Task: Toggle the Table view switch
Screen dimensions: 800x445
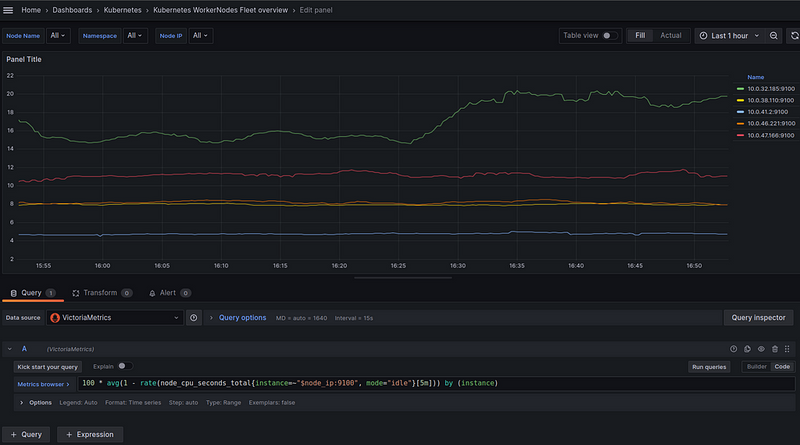Action: 610,36
